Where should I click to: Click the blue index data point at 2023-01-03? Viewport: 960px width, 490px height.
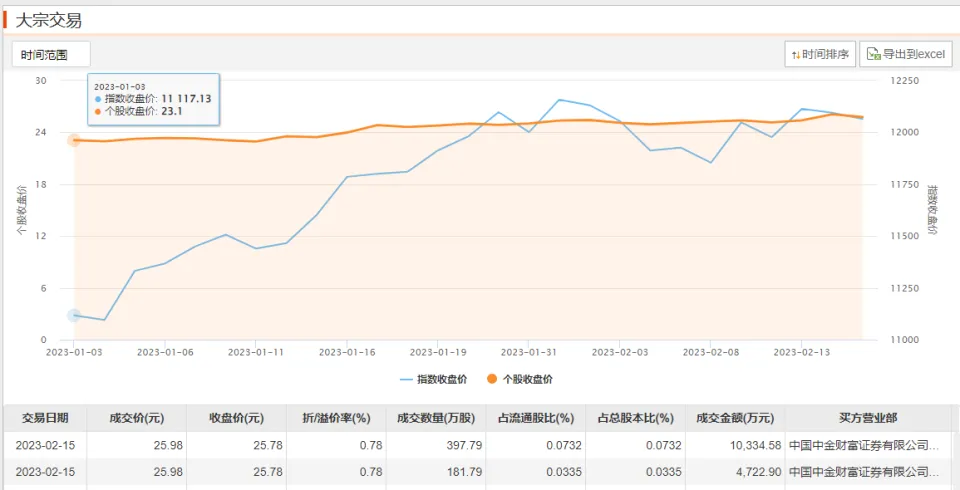(74, 315)
